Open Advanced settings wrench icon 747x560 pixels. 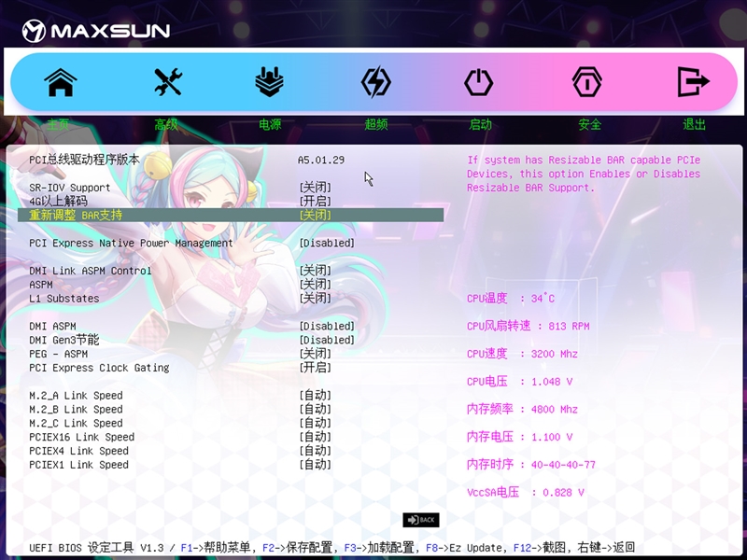(168, 82)
